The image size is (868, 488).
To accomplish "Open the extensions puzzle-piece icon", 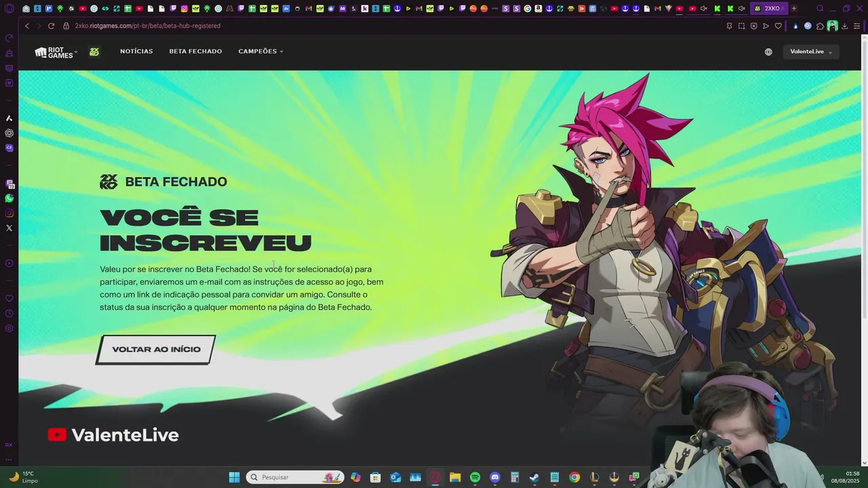I will [820, 26].
